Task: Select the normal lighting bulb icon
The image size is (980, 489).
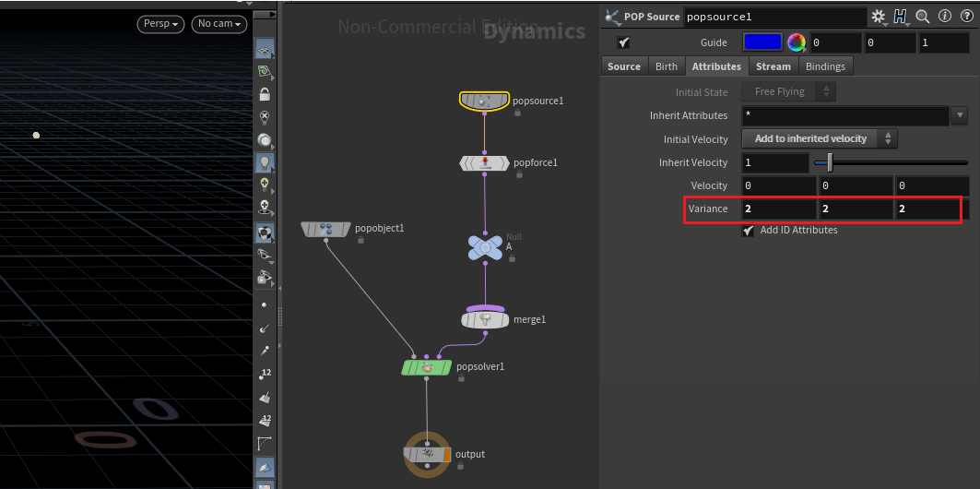Action: (265, 162)
